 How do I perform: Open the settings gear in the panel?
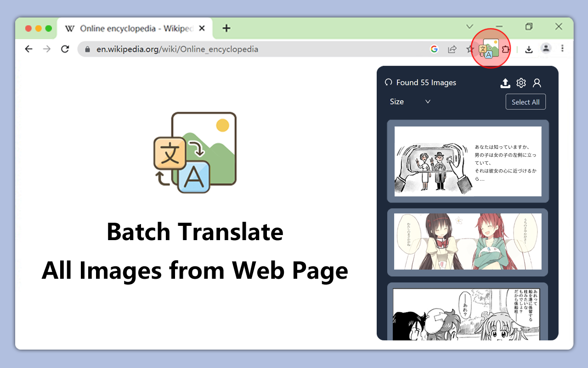521,83
